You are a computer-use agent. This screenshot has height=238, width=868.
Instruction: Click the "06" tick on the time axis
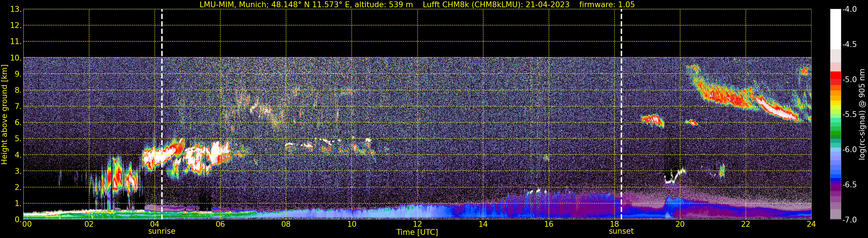(220, 224)
